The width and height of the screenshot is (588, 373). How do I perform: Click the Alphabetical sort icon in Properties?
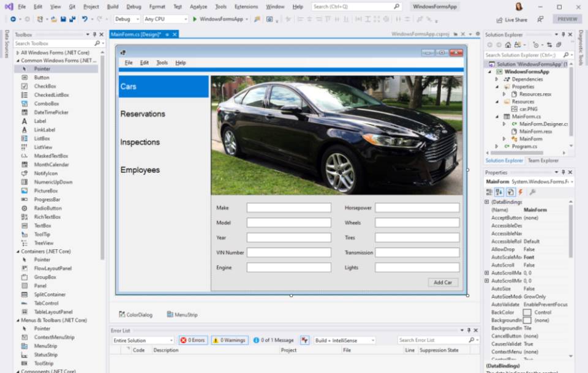point(499,192)
